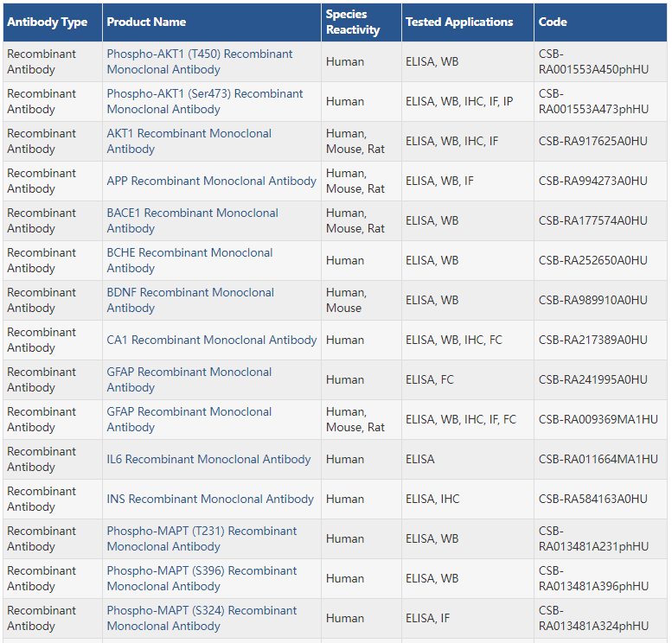Click the IL6 Recombinant Monoclonal Antibody link
The width and height of the screenshot is (672, 643).
pyautogui.click(x=208, y=460)
